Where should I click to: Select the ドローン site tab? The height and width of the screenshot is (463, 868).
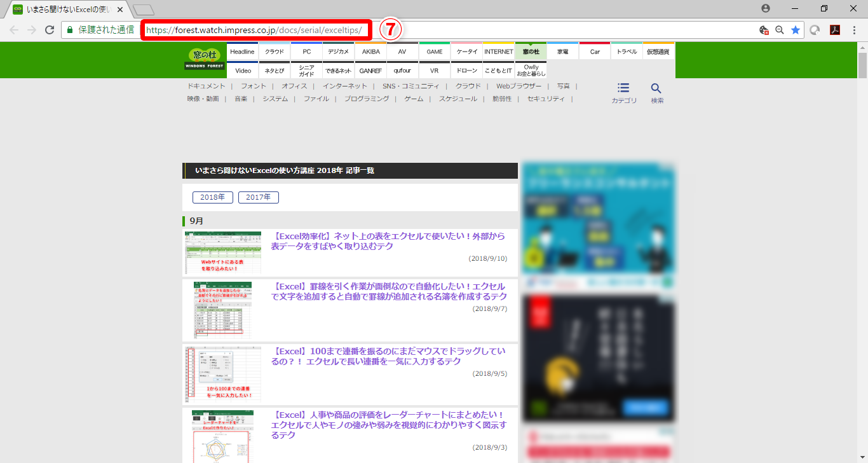tap(467, 71)
